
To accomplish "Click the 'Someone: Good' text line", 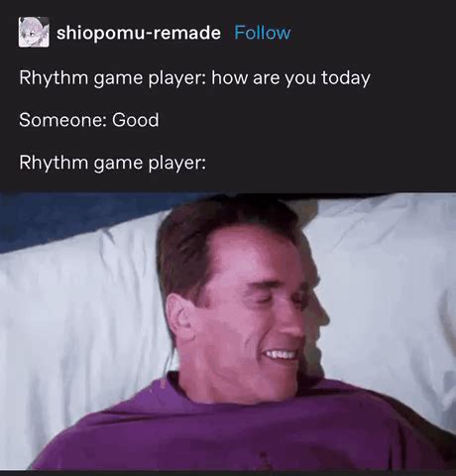I will [x=89, y=120].
